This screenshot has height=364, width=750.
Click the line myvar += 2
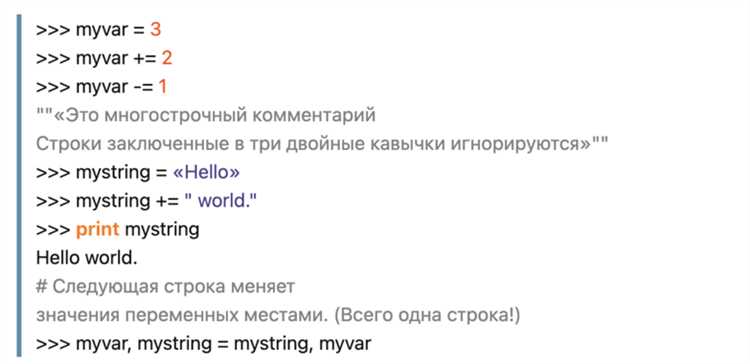coord(104,59)
